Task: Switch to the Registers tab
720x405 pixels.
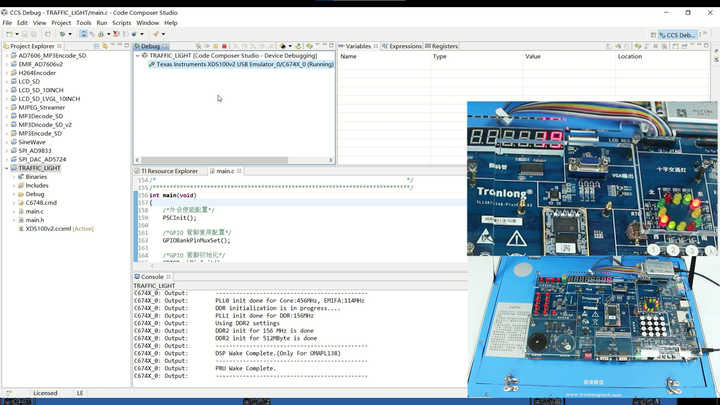Action: (444, 46)
